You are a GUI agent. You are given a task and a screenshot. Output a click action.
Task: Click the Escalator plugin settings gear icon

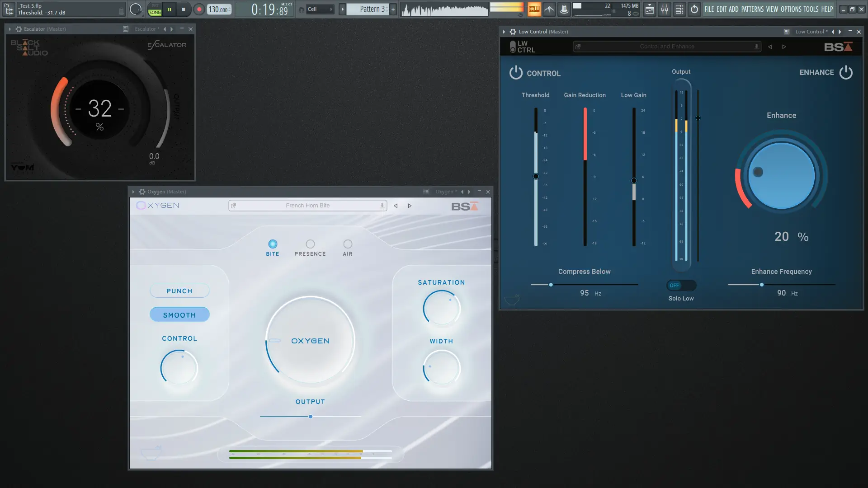(x=19, y=29)
